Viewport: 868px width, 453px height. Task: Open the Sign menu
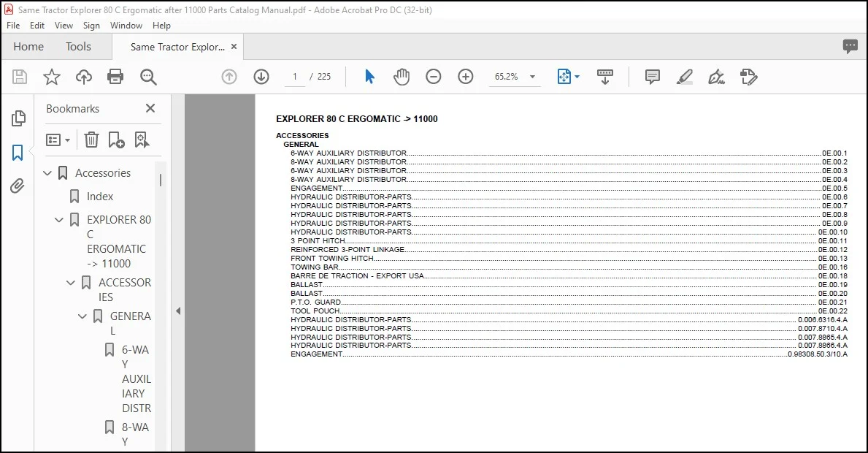click(91, 26)
